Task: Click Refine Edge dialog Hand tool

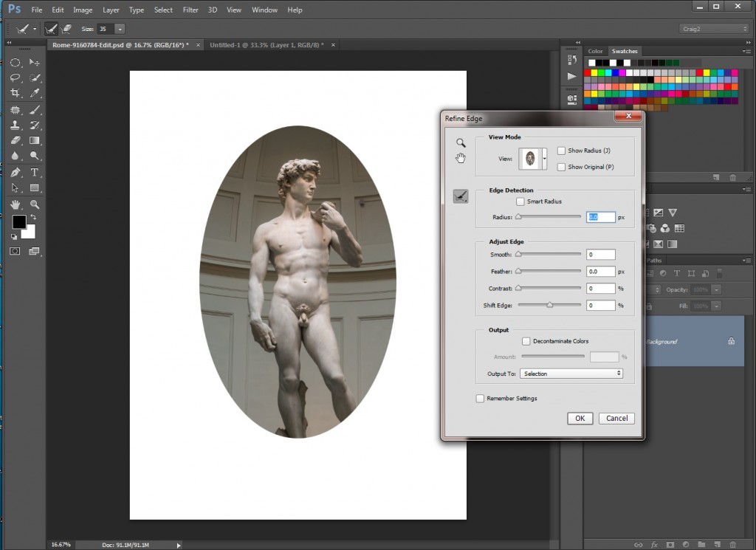Action: [461, 158]
